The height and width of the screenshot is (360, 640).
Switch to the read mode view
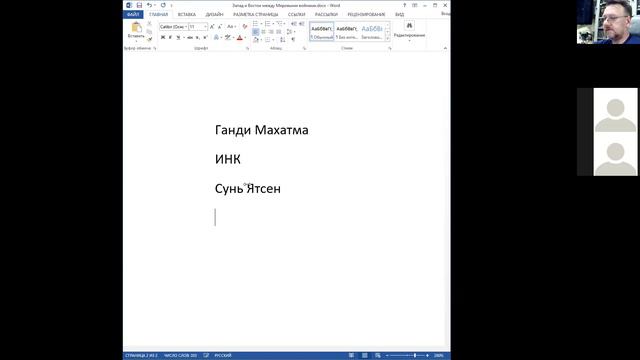click(351, 356)
